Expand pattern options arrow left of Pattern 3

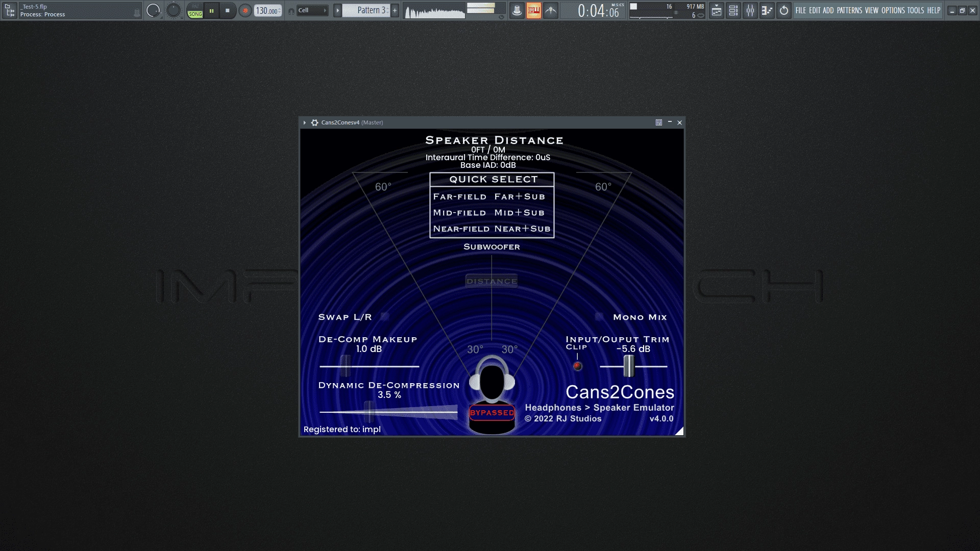(337, 10)
